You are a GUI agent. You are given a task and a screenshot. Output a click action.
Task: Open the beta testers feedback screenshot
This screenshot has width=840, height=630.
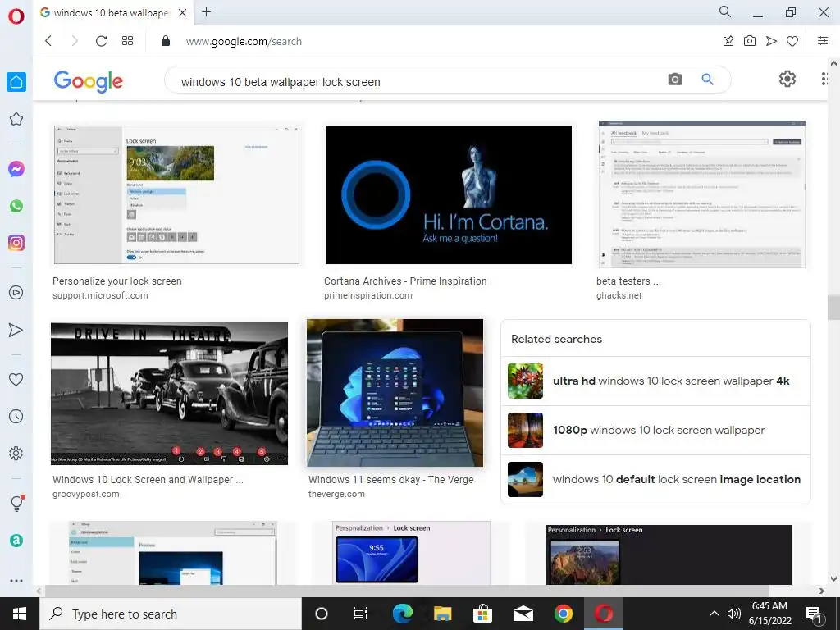tap(702, 194)
